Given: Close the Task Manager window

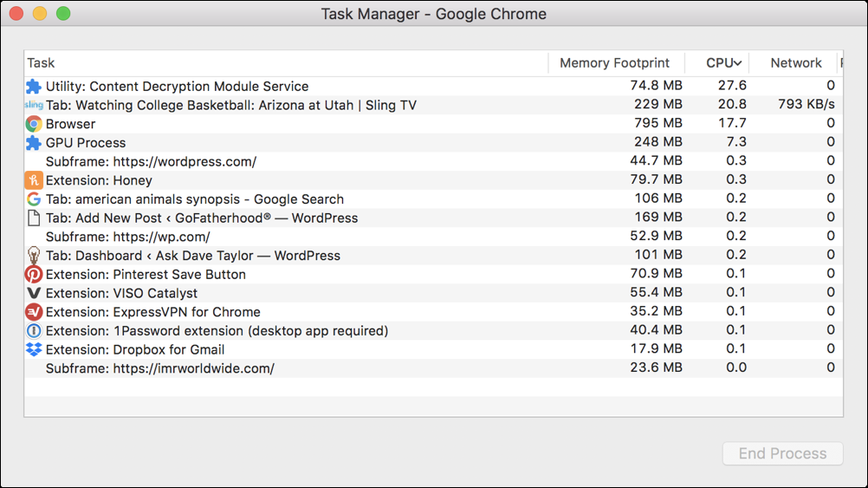Looking at the screenshot, I should pos(16,13).
